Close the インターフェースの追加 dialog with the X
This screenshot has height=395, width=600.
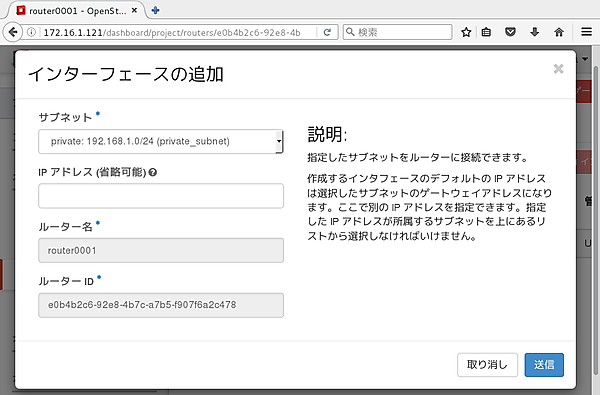(558, 69)
